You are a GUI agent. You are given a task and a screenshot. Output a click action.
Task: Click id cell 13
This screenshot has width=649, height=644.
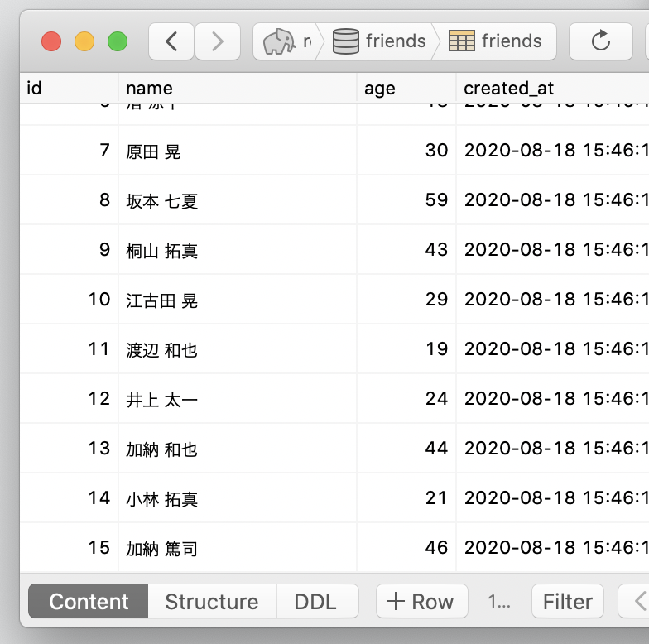(70, 449)
